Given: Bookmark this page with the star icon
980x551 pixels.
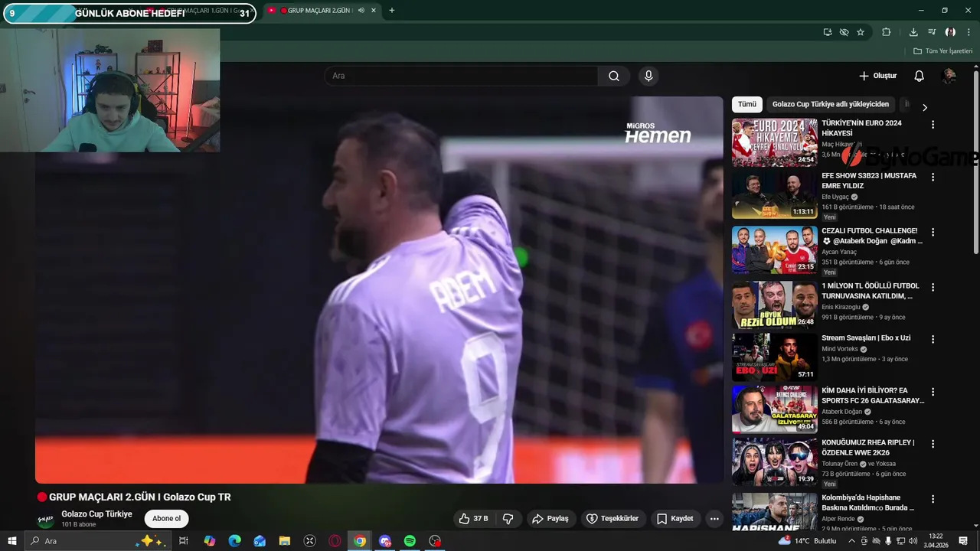Looking at the screenshot, I should pos(861,32).
